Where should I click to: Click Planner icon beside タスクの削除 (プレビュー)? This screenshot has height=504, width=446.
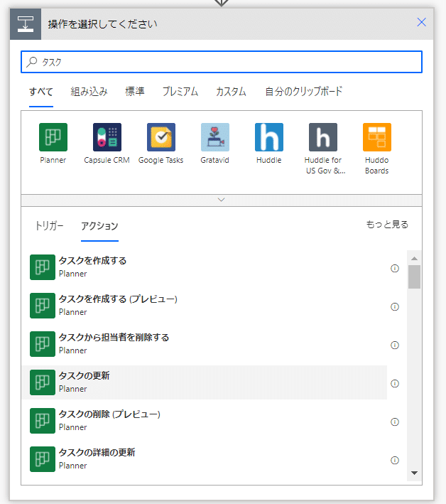click(43, 421)
